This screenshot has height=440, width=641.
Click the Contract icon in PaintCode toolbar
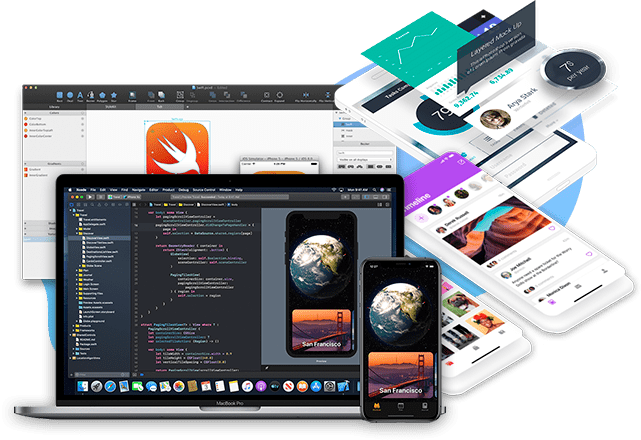point(267,95)
